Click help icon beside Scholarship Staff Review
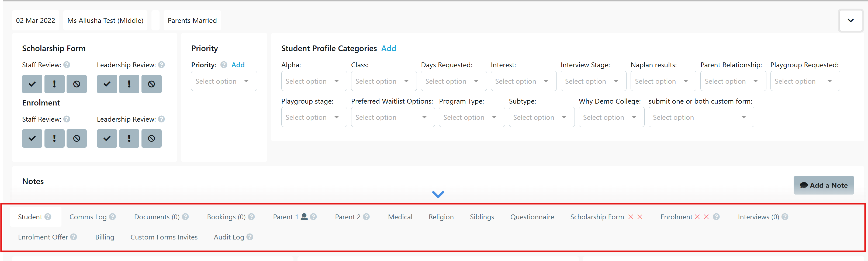 point(67,65)
